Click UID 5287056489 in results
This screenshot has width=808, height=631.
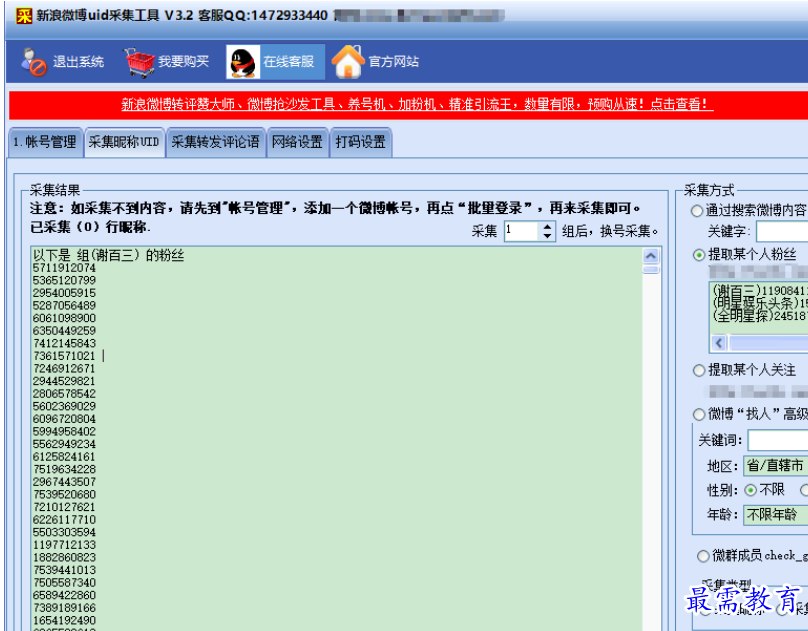coord(64,305)
